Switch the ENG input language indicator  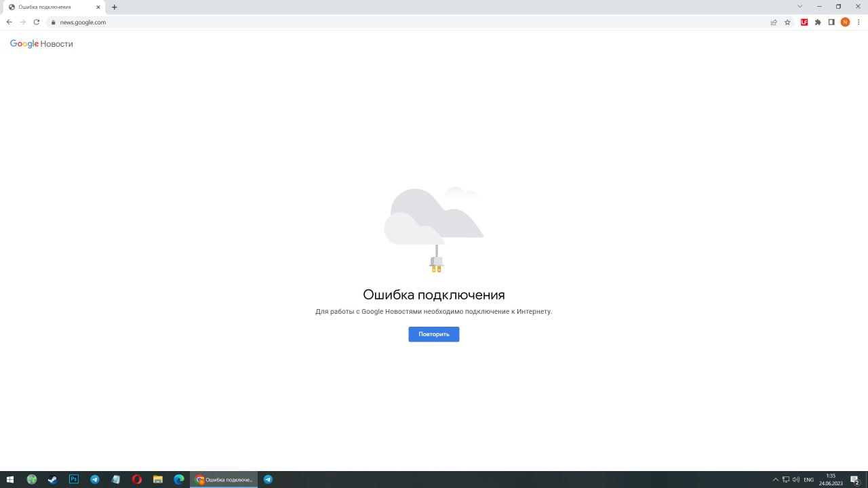coord(809,480)
